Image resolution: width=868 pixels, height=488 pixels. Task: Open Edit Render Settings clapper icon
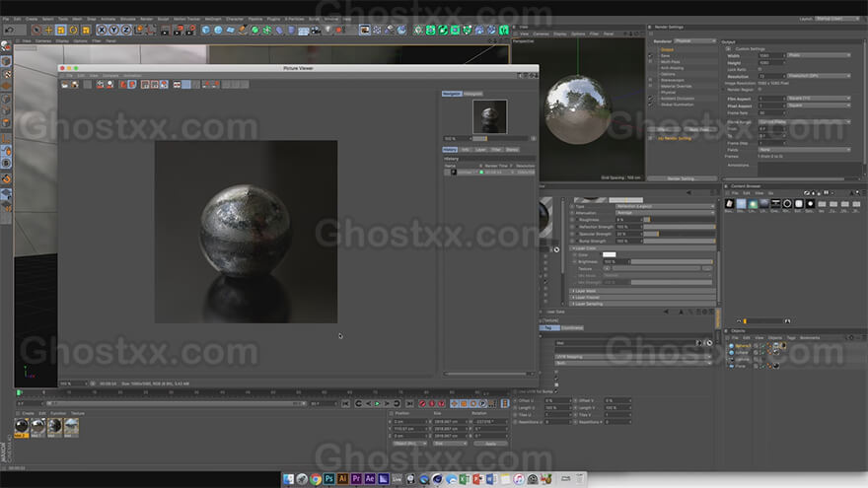click(189, 30)
